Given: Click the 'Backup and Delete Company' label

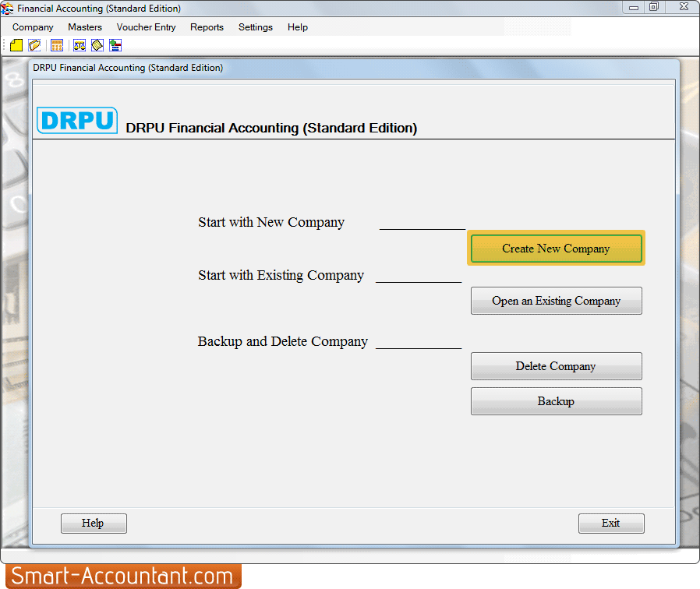Looking at the screenshot, I should coord(283,341).
